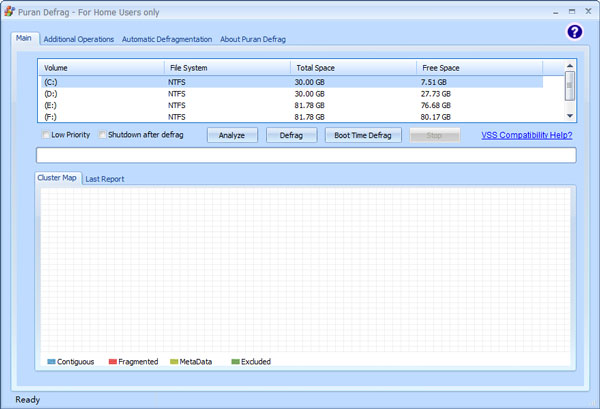Toggle Shutdown after defrag checkbox
Image resolution: width=600 pixels, height=409 pixels.
click(x=103, y=135)
